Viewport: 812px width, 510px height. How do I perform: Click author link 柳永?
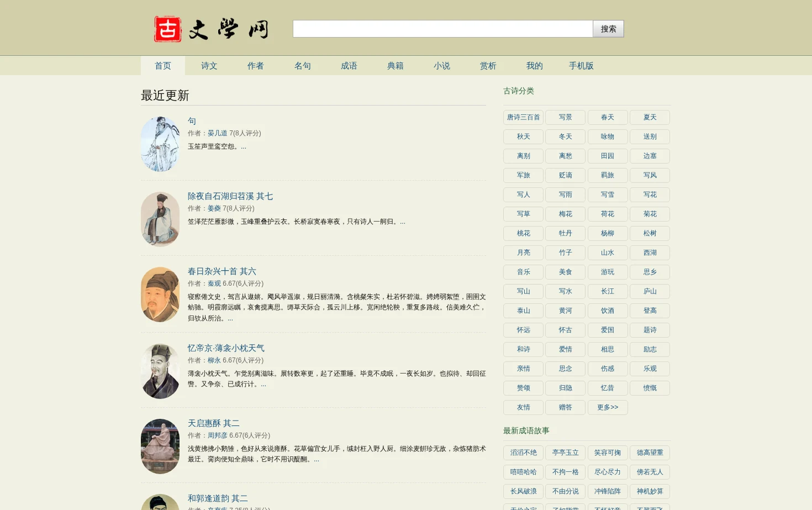point(214,360)
